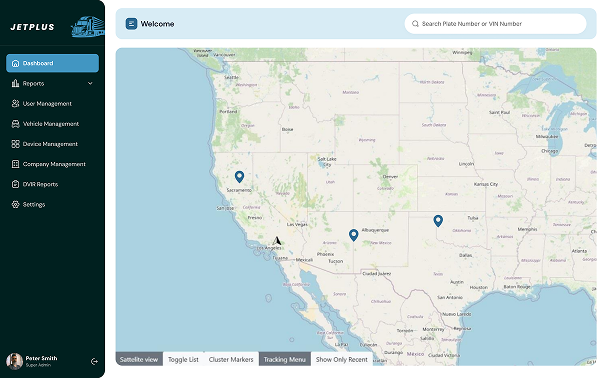Click the JetPlus truck logo

88,27
